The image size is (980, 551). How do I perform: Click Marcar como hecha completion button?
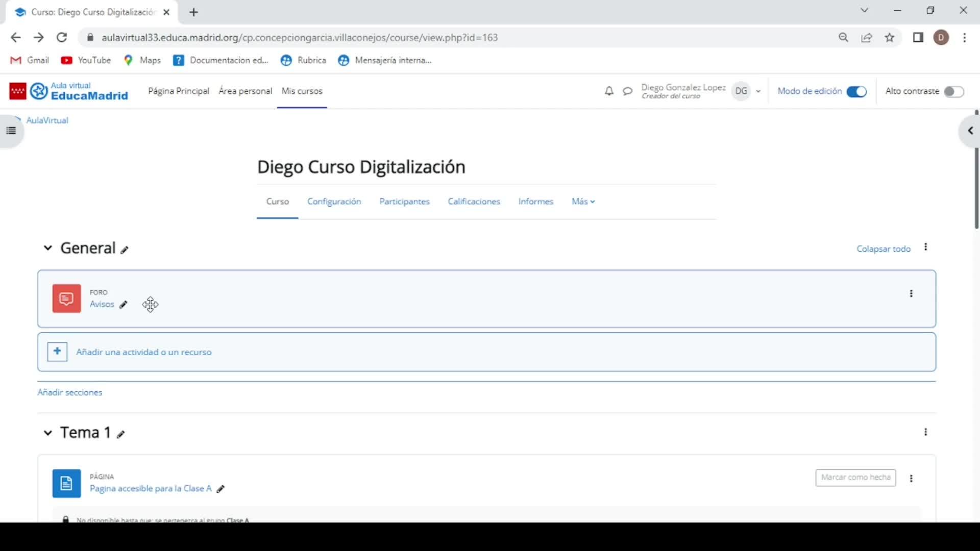tap(855, 478)
